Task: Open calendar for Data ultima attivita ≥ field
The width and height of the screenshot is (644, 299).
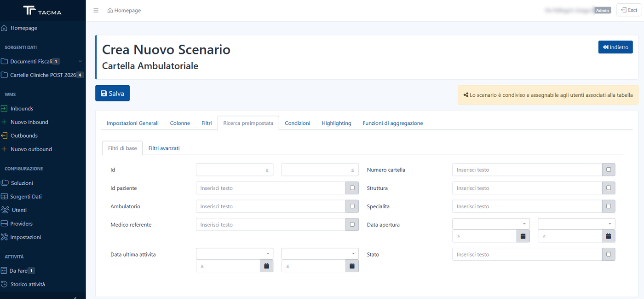Action: click(x=267, y=266)
